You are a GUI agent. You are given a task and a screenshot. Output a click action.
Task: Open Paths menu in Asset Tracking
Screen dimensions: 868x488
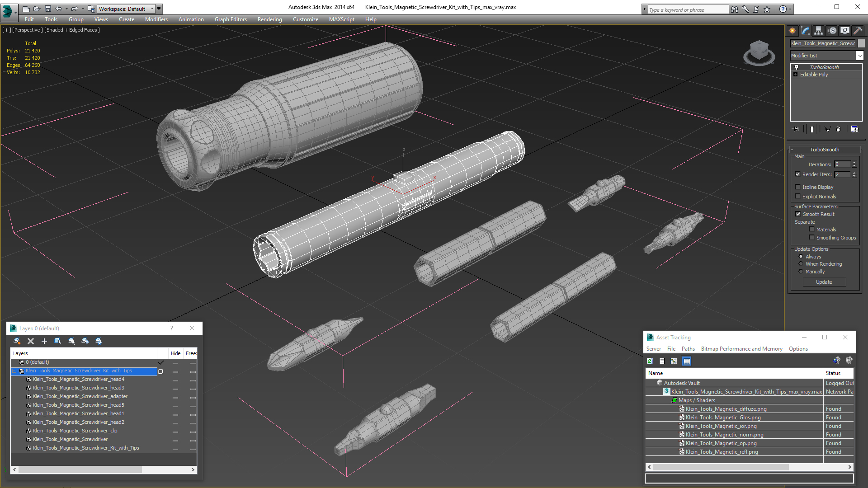point(688,349)
